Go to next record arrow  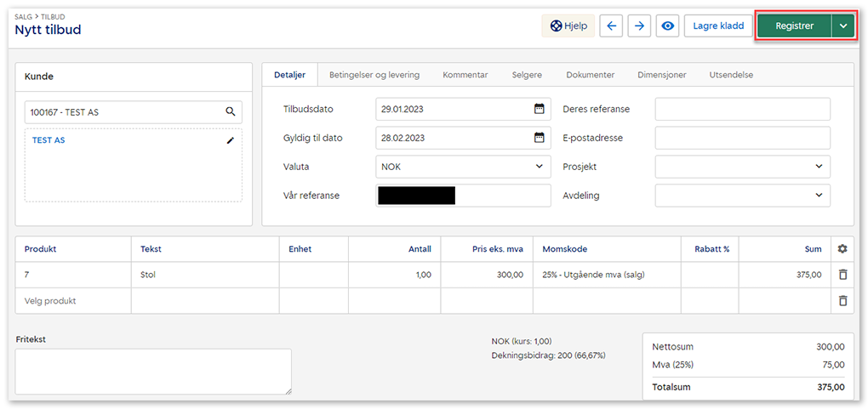tap(639, 26)
